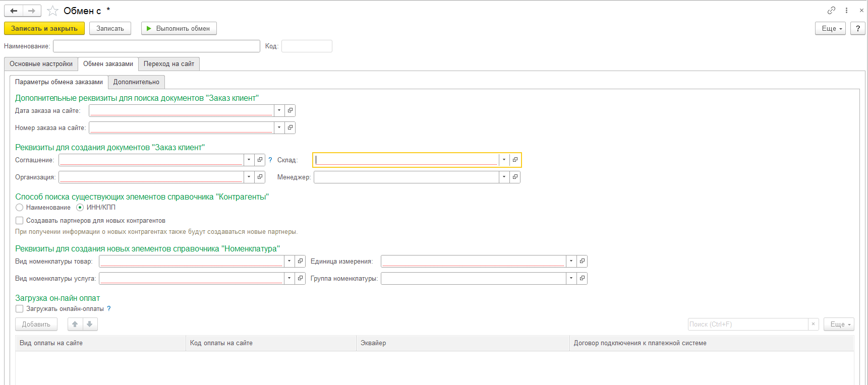Click the forward navigation arrow

(31, 11)
